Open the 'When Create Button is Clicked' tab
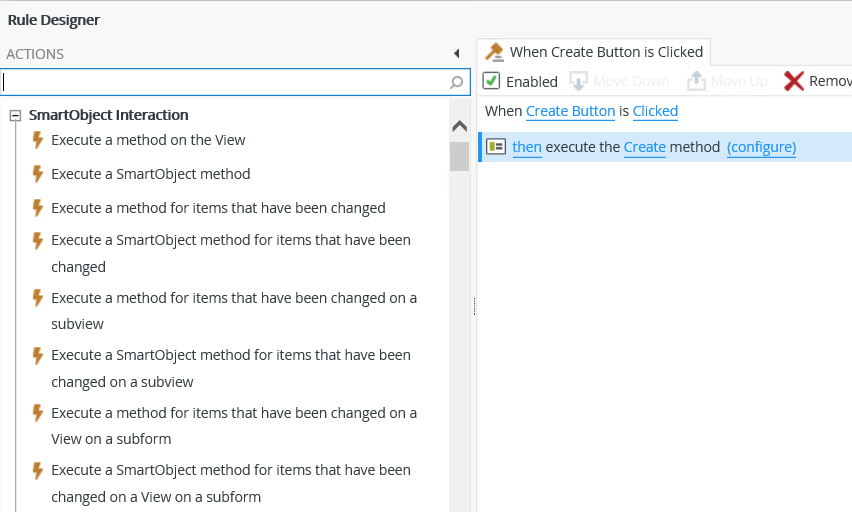The image size is (852, 512). 606,52
